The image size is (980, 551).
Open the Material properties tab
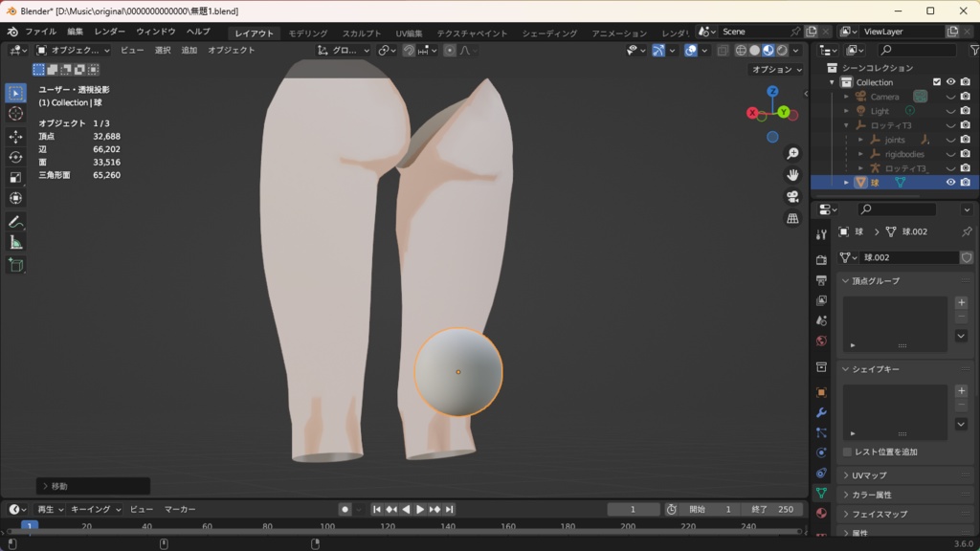pyautogui.click(x=821, y=514)
